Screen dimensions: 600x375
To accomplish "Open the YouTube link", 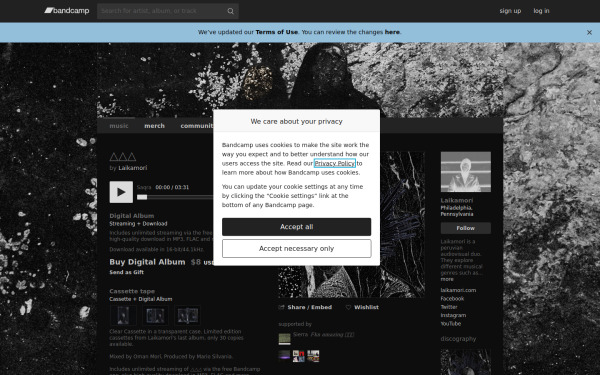I will point(451,324).
